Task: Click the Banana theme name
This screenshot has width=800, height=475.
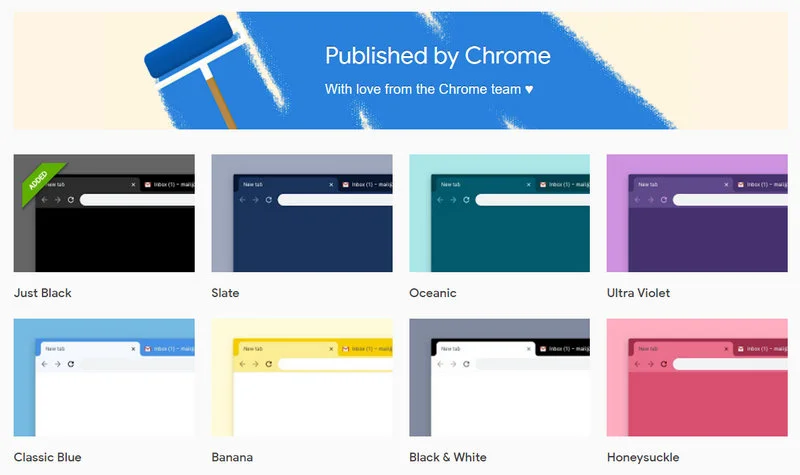Action: coord(232,457)
